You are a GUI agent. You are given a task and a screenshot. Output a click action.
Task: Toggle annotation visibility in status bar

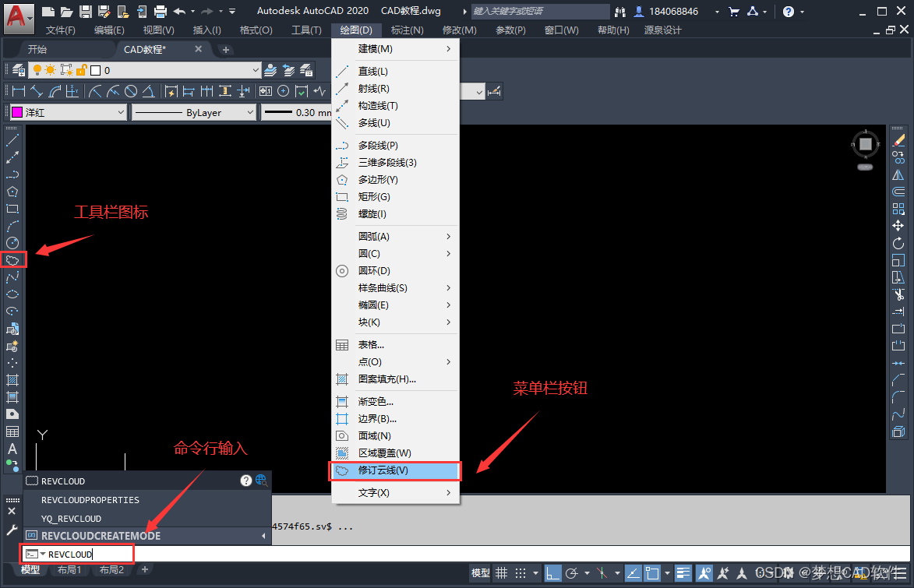pos(704,573)
